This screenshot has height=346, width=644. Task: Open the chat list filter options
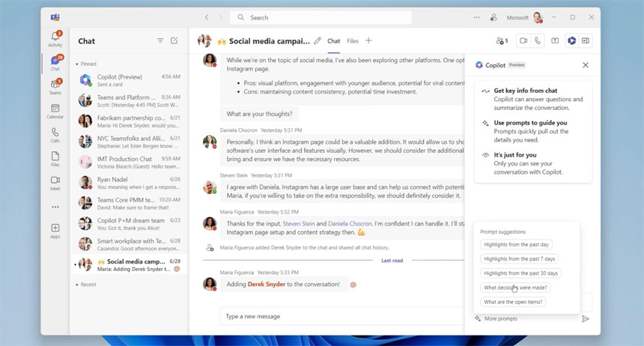click(160, 41)
